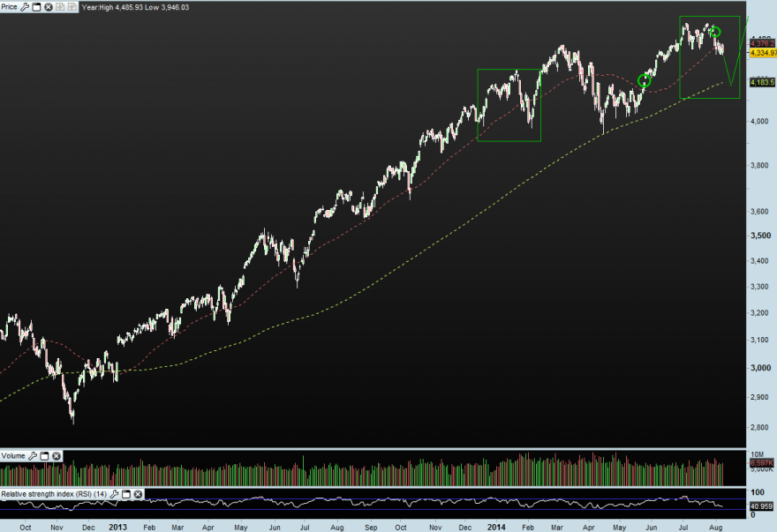Screen dimensions: 777x532
Task: Click the green 4,183.5 moving average tag
Action: point(763,82)
